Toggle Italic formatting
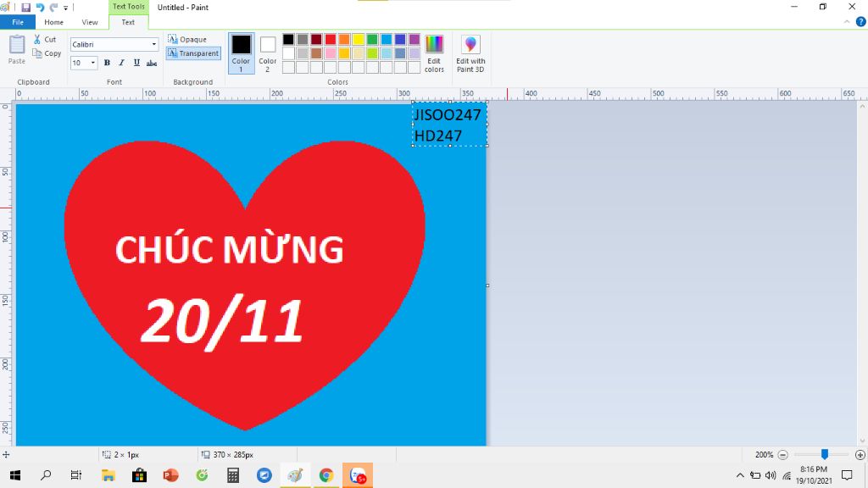 pyautogui.click(x=122, y=63)
